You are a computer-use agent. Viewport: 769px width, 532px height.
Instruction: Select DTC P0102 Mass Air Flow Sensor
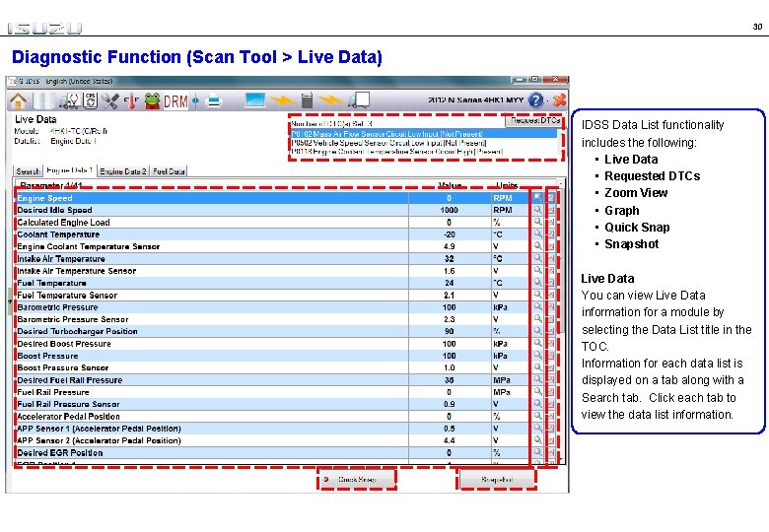424,134
